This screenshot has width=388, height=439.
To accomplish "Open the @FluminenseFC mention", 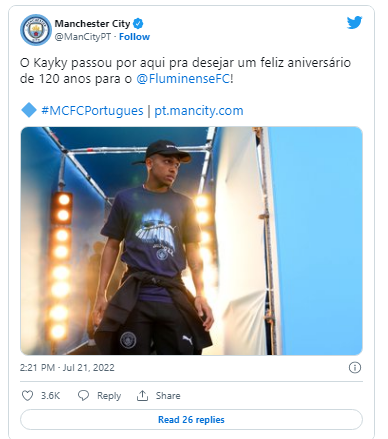I will coord(183,79).
